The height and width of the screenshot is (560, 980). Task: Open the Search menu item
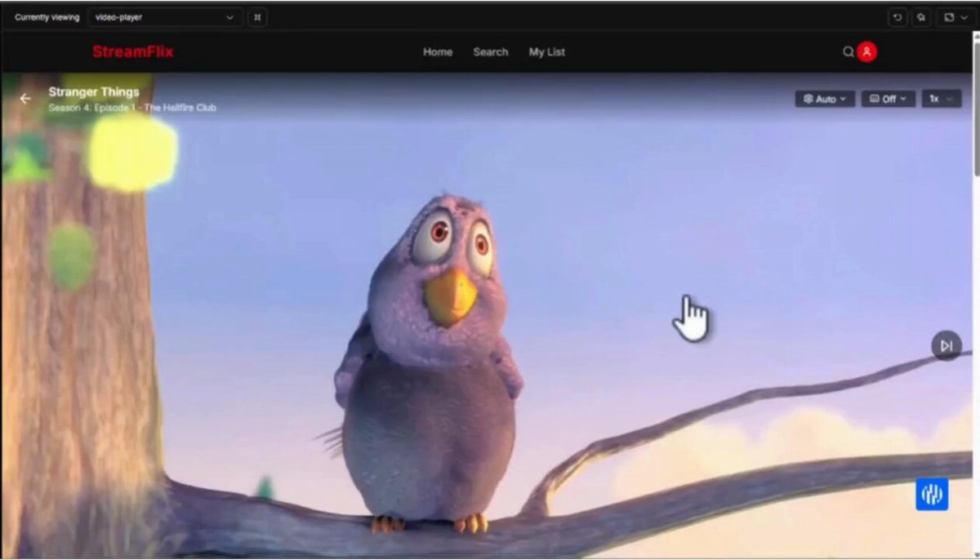[x=491, y=51]
